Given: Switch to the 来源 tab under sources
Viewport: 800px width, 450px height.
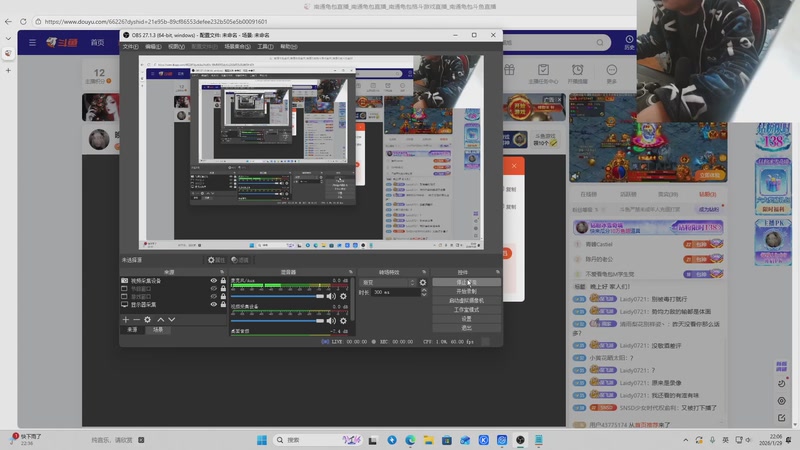Looking at the screenshot, I should tap(132, 330).
